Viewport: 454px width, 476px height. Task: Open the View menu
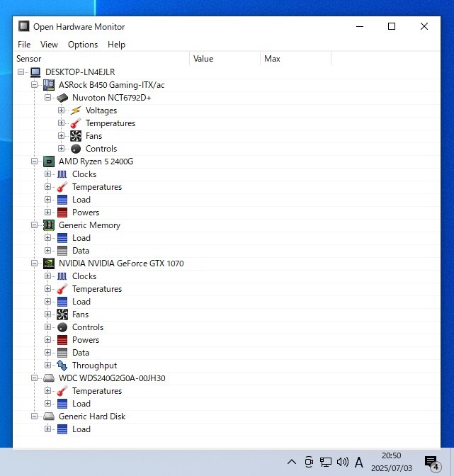coord(49,45)
